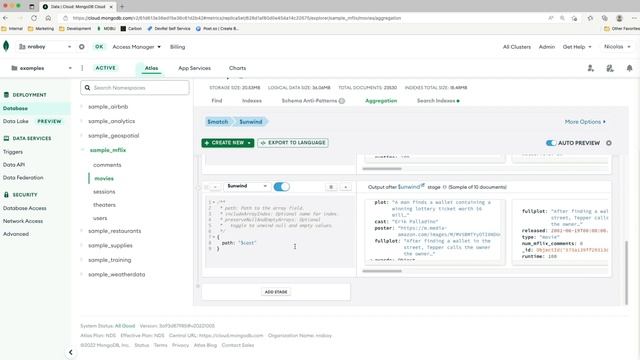Select the theaters collection

coord(104,205)
